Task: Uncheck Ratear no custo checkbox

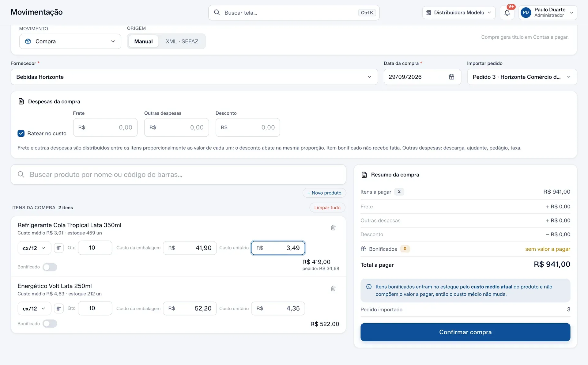Action: (21, 133)
